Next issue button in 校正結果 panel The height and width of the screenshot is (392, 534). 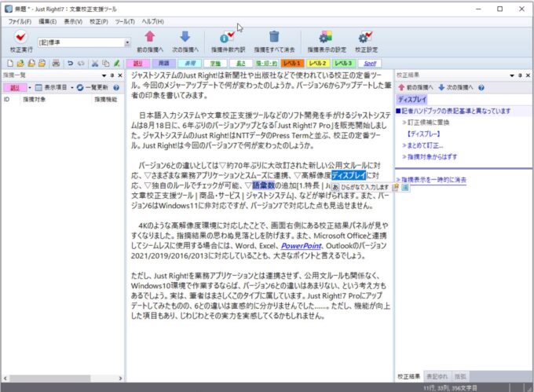[455, 87]
